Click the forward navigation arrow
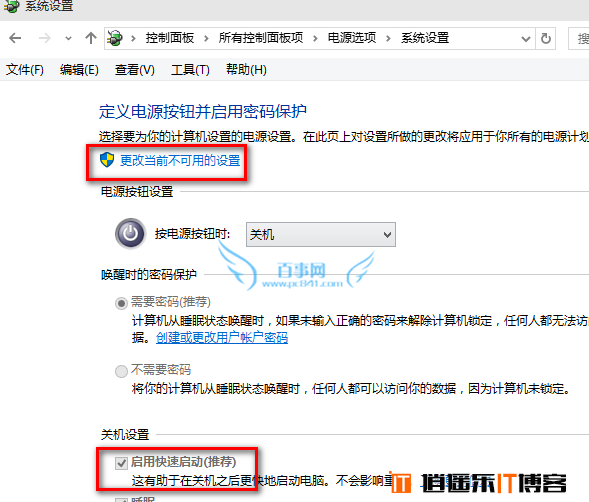The height and width of the screenshot is (502, 589). tap(44, 38)
